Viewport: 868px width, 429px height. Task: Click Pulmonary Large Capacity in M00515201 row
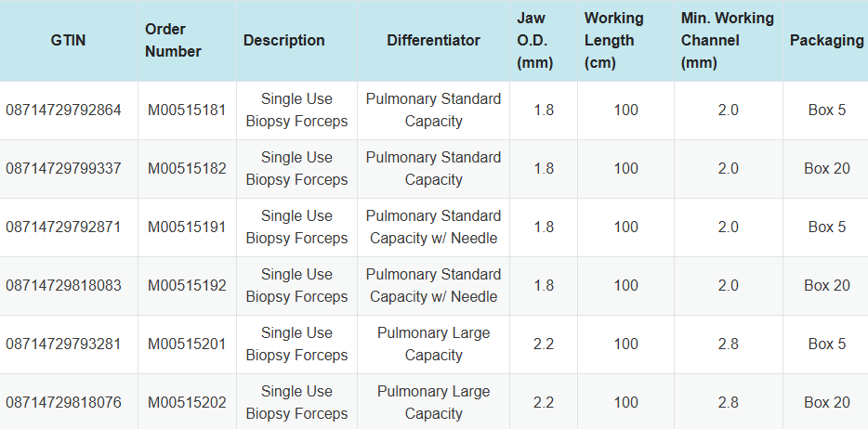pyautogui.click(x=433, y=344)
